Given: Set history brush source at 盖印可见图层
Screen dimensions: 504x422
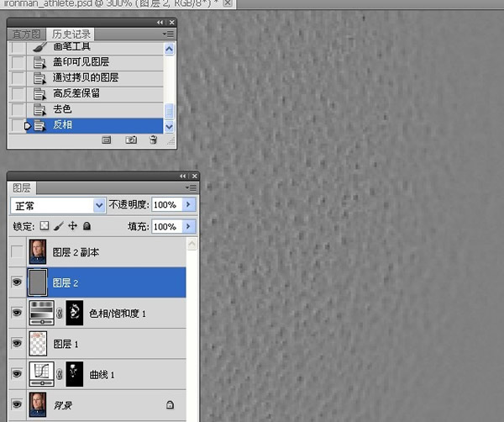Looking at the screenshot, I should click(18, 62).
